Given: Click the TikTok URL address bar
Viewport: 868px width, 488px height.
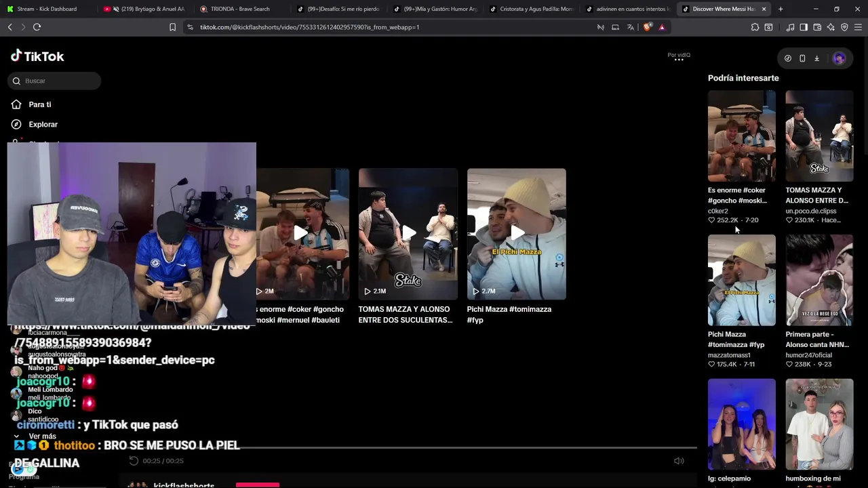Looking at the screenshot, I should click(309, 27).
